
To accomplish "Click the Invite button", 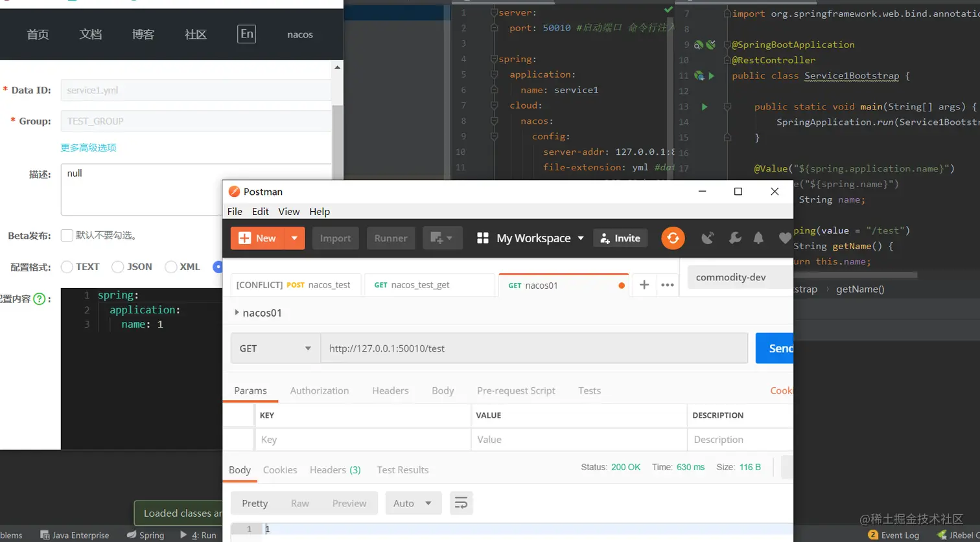I will [620, 238].
